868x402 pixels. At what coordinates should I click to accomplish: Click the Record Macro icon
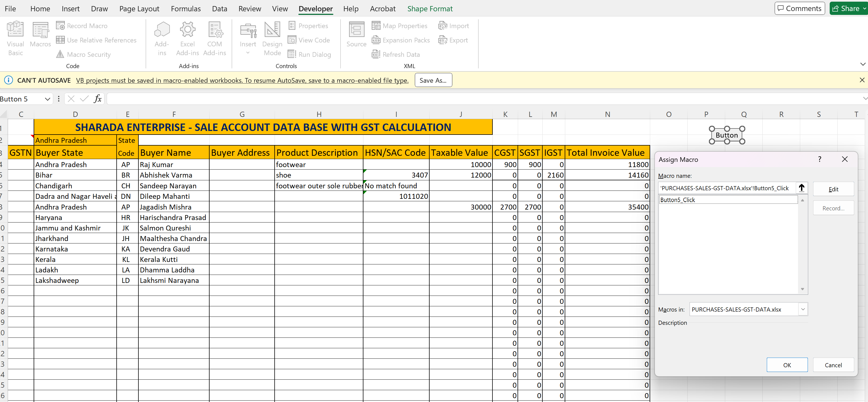[x=60, y=26]
